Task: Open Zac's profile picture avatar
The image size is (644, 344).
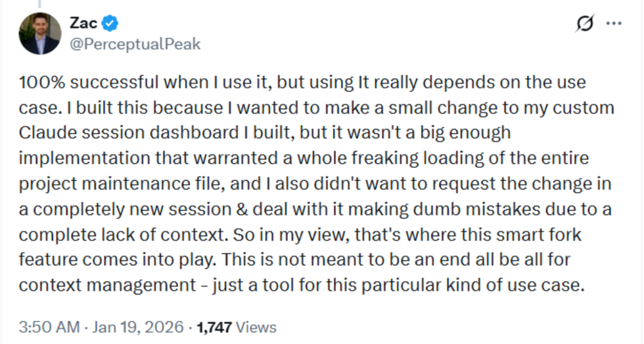Action: pos(39,34)
